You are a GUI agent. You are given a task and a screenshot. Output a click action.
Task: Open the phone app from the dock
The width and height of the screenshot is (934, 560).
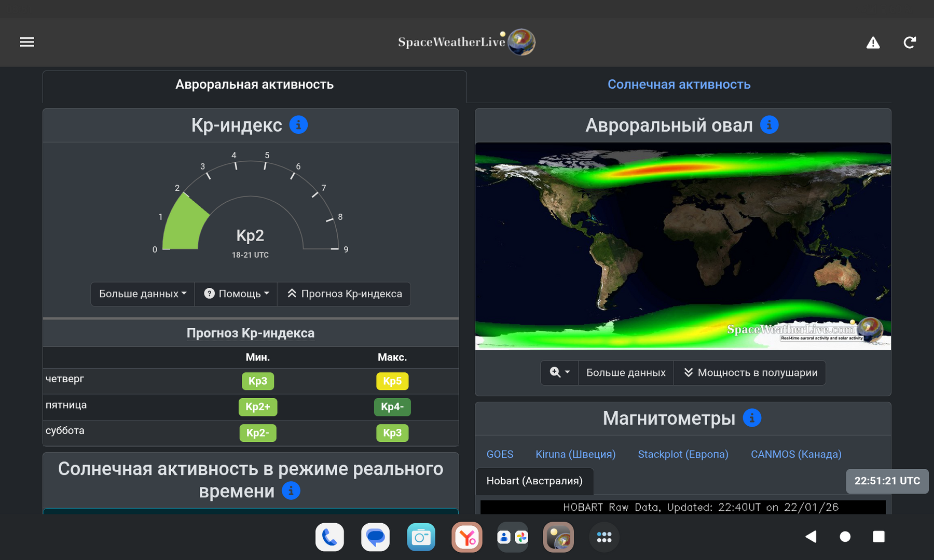click(330, 537)
